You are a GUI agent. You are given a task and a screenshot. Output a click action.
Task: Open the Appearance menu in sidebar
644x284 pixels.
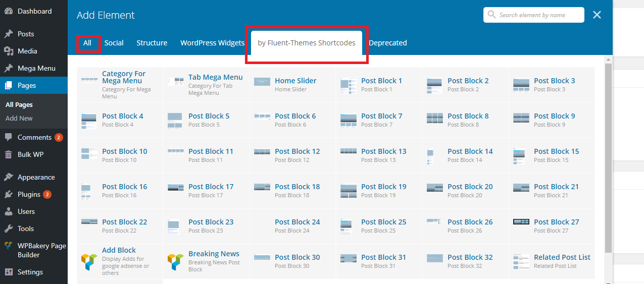36,177
